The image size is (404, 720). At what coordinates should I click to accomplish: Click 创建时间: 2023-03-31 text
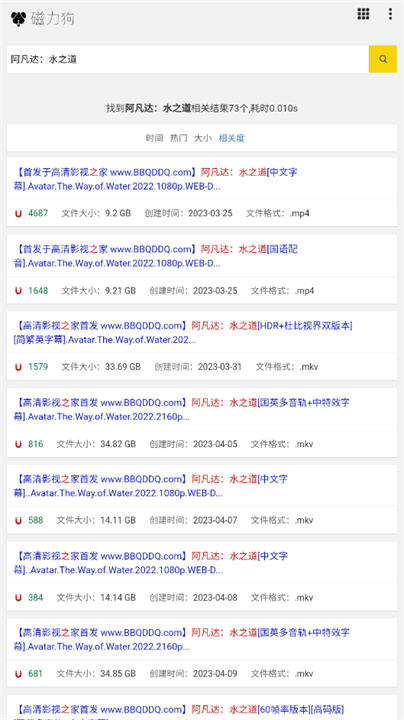point(198,367)
